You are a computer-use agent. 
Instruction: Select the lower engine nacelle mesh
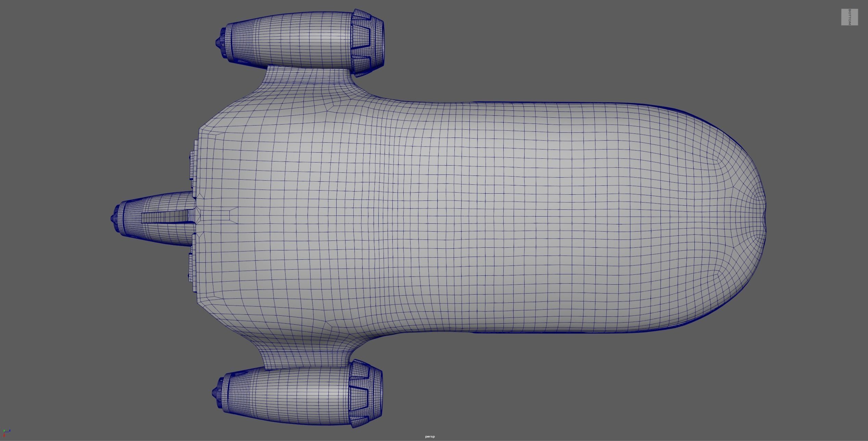297,393
